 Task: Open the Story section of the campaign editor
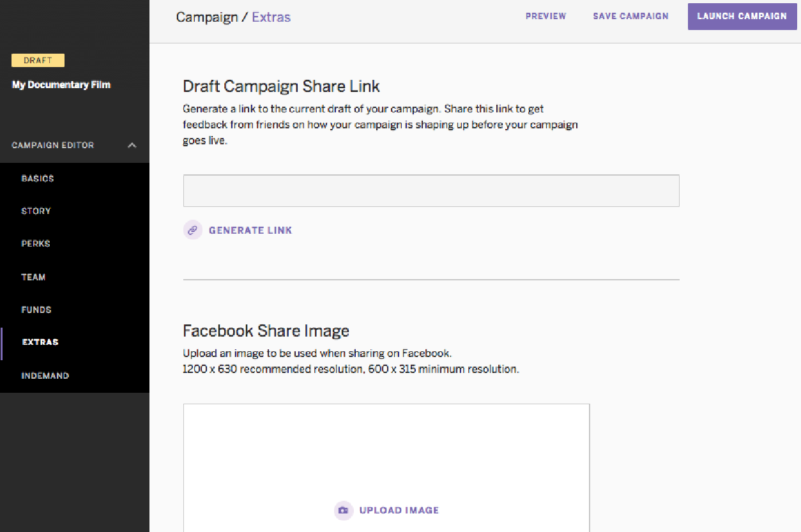(x=36, y=211)
